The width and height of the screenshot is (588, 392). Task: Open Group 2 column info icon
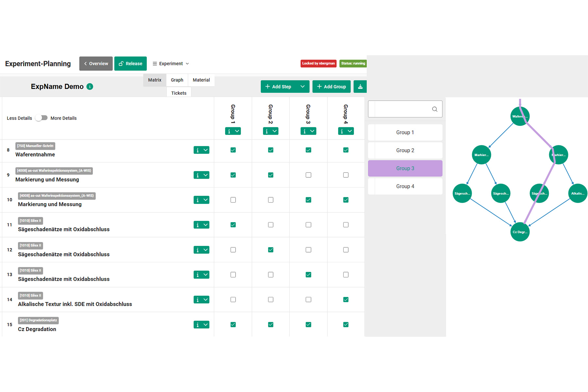(x=267, y=131)
